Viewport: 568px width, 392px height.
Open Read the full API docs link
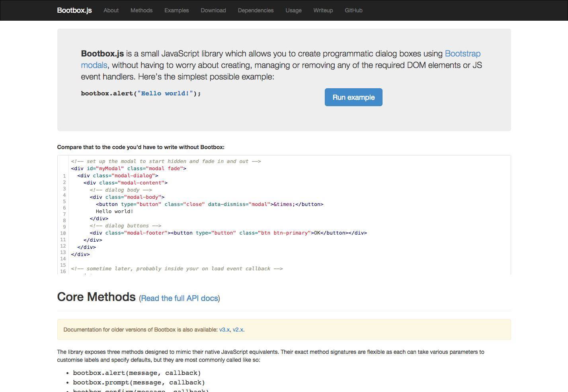(180, 298)
